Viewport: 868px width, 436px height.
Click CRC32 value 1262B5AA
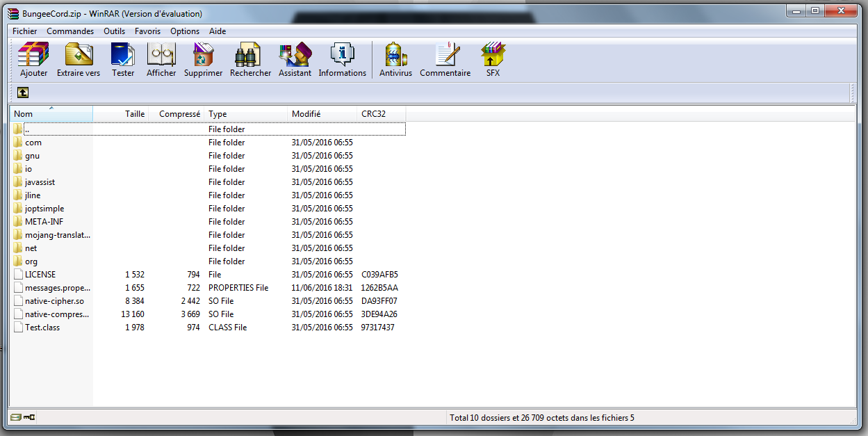pyautogui.click(x=379, y=287)
